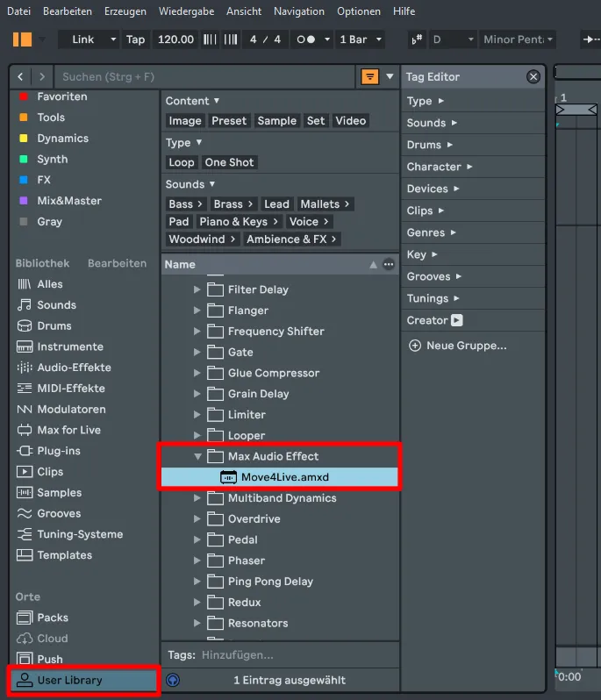The image size is (601, 700).
Task: Toggle the Lead sounds filter
Action: pos(276,204)
